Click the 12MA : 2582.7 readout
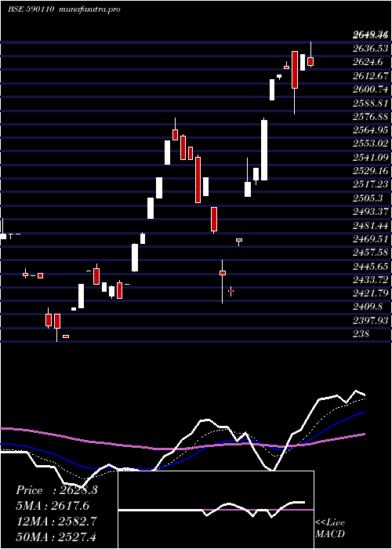This screenshot has height=549, width=392. tap(56, 522)
